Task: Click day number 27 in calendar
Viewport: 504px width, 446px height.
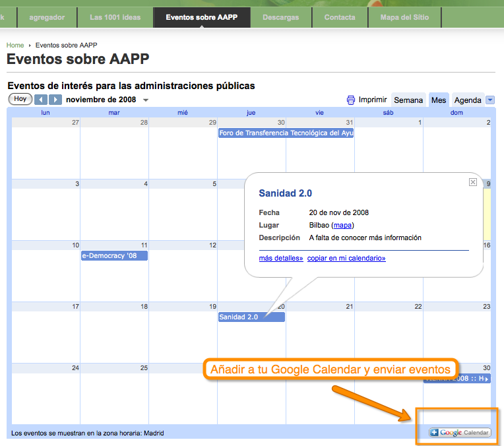Action: (76, 123)
